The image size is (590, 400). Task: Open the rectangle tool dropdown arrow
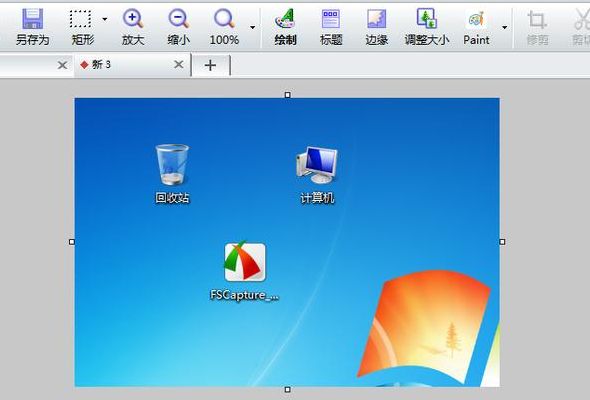105,19
